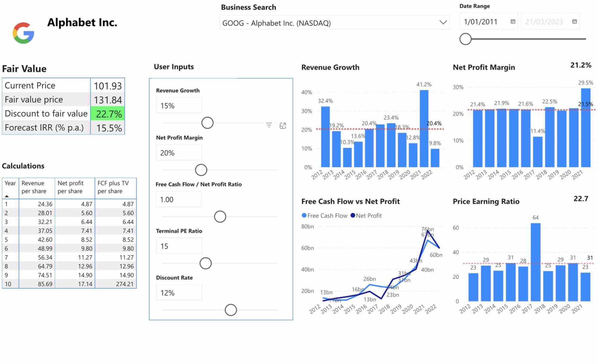598x364 pixels.
Task: Select the 41.2% revenue growth bar for 2021
Action: (x=424, y=128)
